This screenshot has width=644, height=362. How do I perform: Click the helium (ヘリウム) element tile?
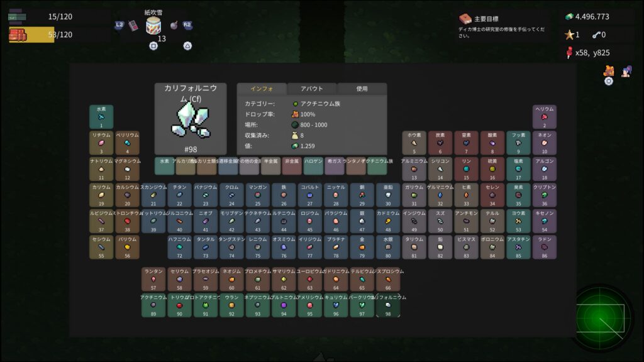[x=545, y=117]
